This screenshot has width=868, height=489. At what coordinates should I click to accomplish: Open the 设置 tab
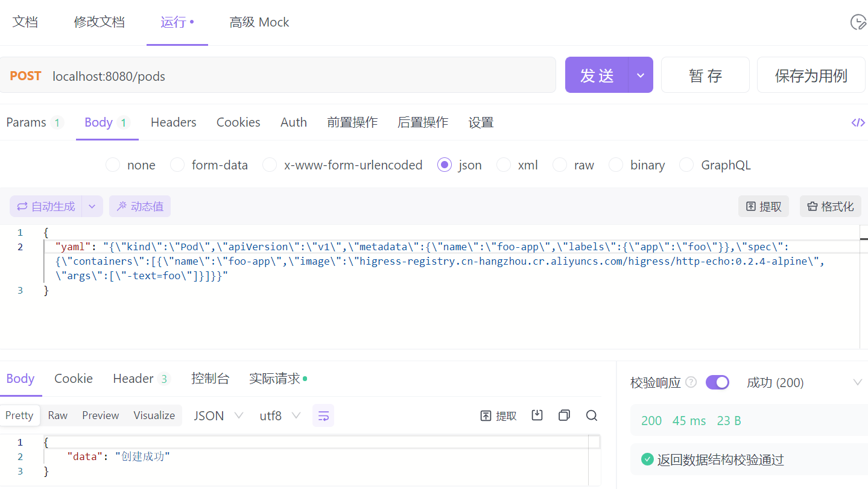point(481,122)
